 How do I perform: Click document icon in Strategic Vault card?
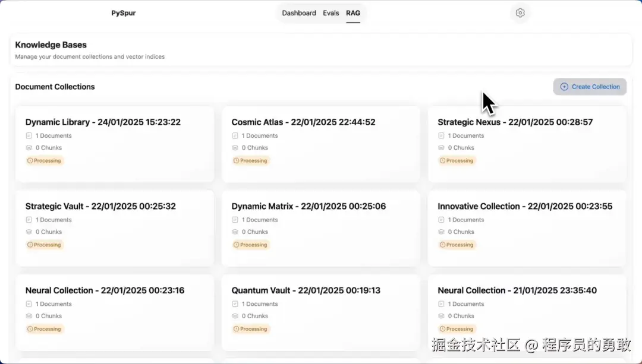pos(29,220)
